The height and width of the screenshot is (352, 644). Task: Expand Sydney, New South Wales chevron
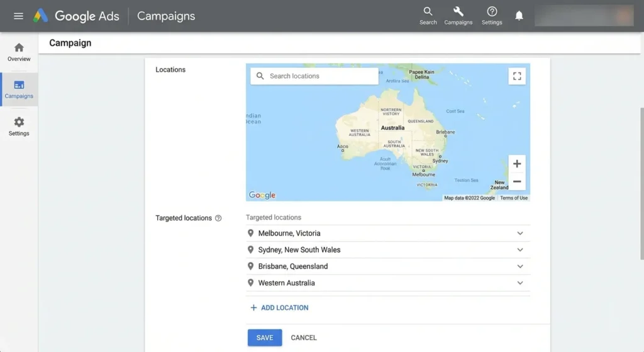[520, 249]
